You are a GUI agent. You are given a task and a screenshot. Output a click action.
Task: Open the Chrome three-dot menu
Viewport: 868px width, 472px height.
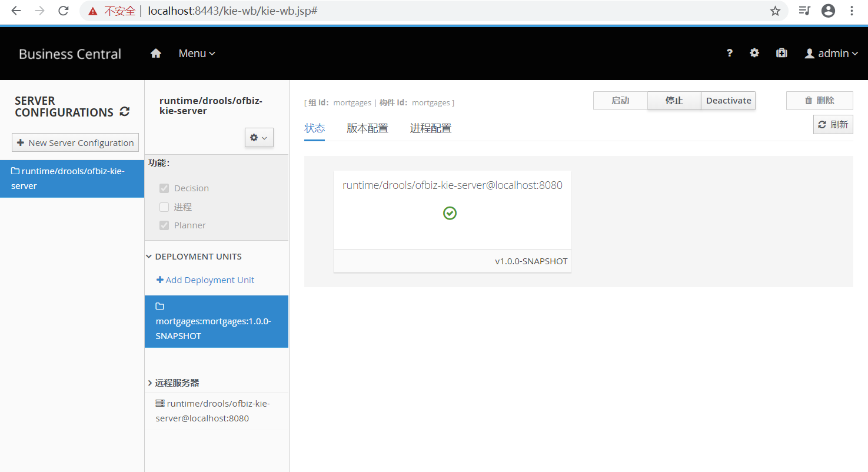pos(852,11)
